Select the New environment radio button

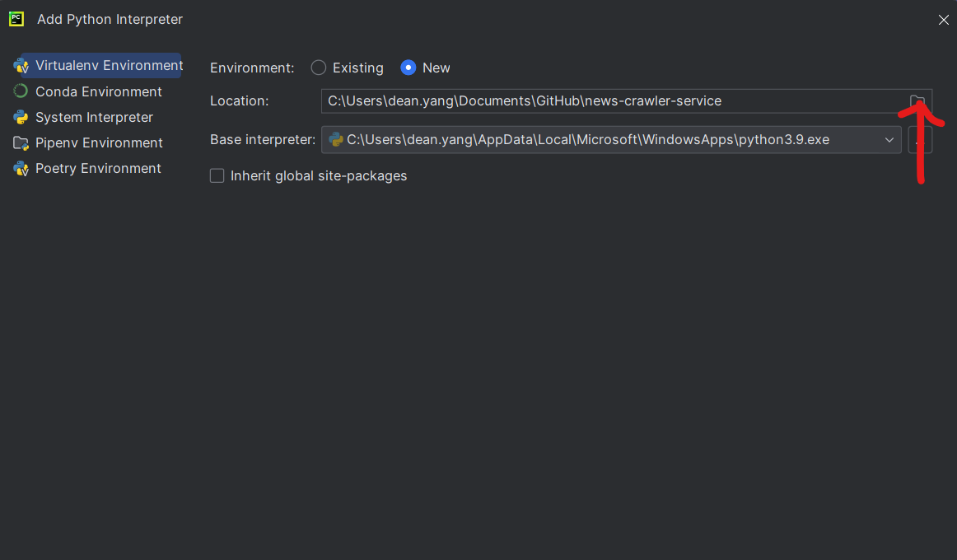pyautogui.click(x=408, y=68)
